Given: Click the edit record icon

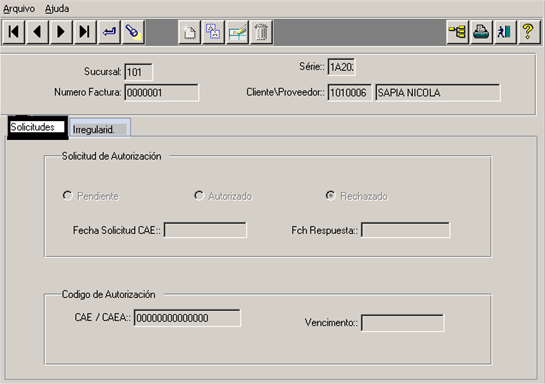Looking at the screenshot, I should click(237, 32).
